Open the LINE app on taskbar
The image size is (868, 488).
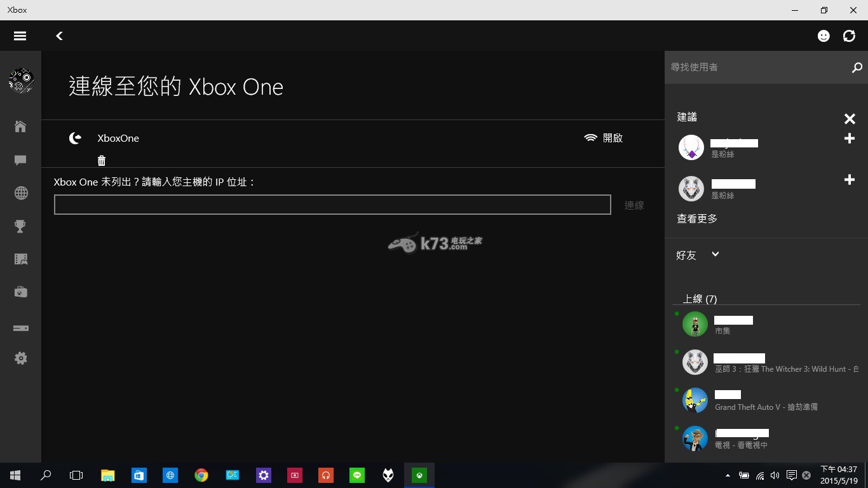[x=357, y=475]
